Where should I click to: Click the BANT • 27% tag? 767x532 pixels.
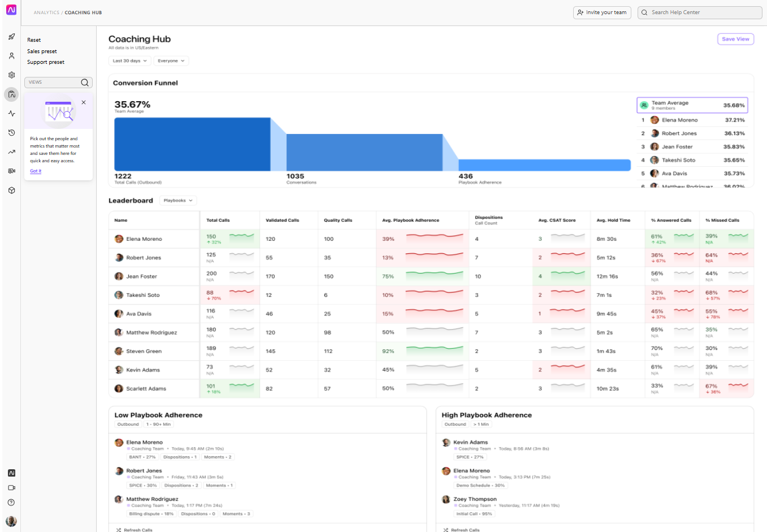click(x=142, y=457)
